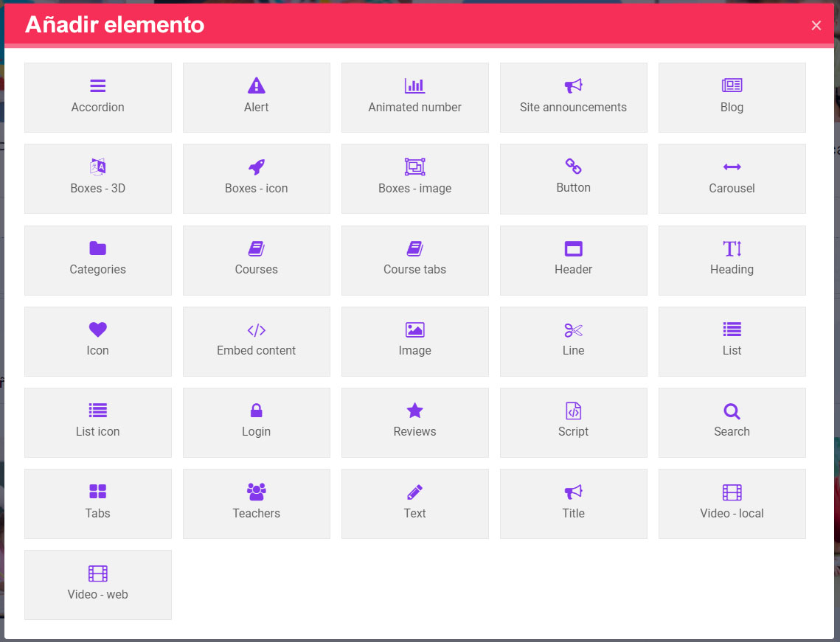Click the Animated number chart icon
Viewport: 840px width, 642px height.
(x=414, y=86)
